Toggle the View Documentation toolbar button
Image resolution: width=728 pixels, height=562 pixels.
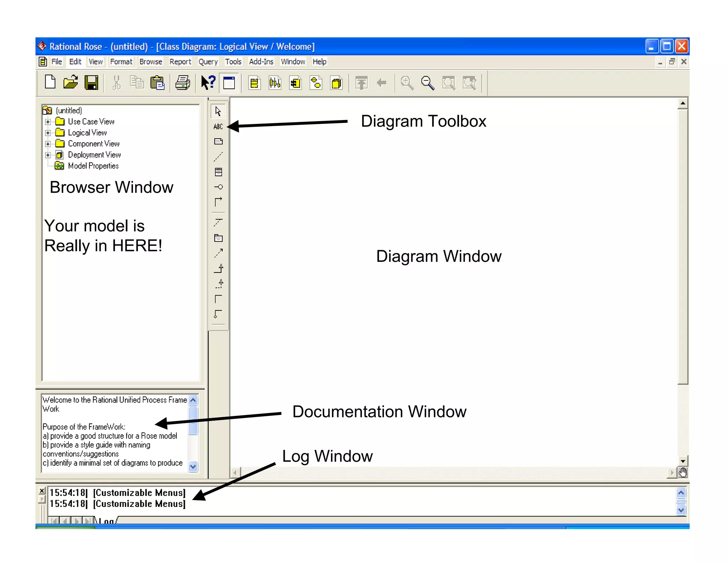229,83
